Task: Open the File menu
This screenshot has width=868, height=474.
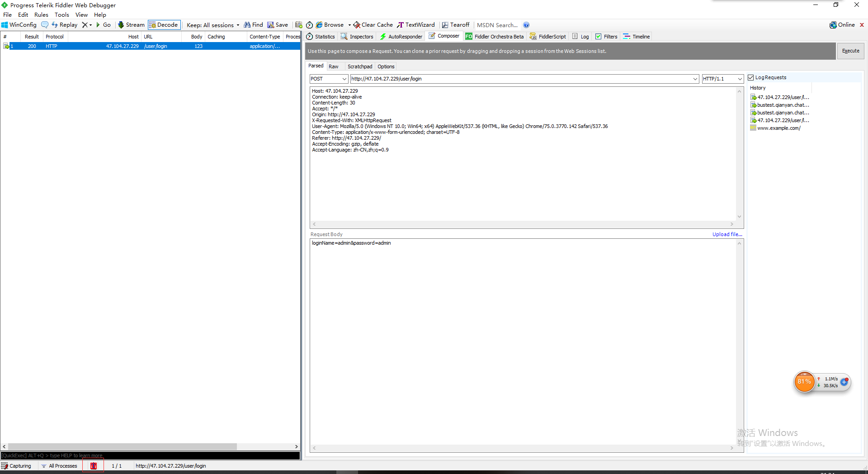Action: tap(8, 14)
